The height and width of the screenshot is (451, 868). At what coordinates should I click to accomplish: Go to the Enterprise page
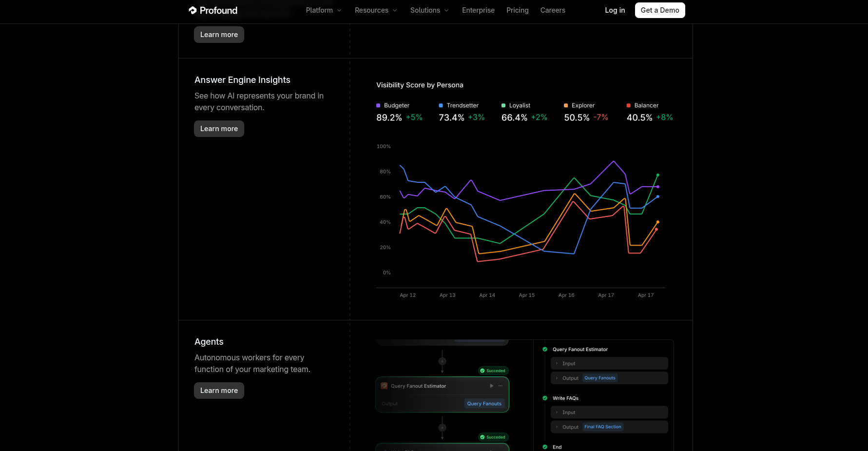[478, 10]
